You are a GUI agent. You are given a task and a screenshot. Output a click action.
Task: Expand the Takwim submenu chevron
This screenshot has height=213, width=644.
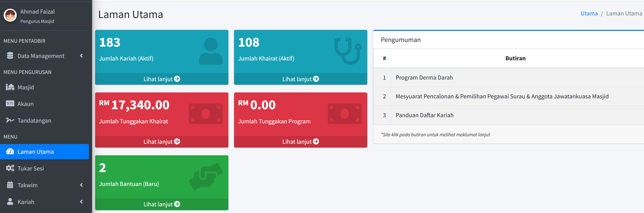tap(82, 185)
